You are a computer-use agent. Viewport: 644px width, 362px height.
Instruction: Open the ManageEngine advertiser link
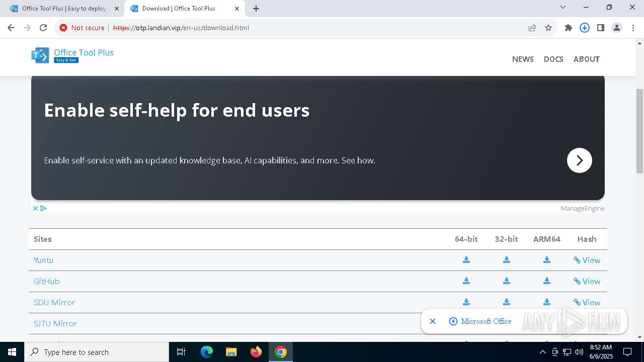coord(583,208)
